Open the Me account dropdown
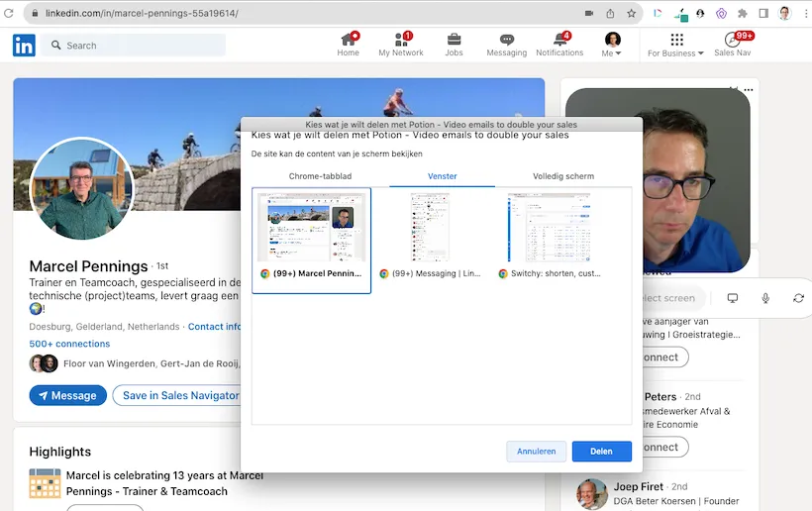The image size is (812, 511). [x=612, y=45]
